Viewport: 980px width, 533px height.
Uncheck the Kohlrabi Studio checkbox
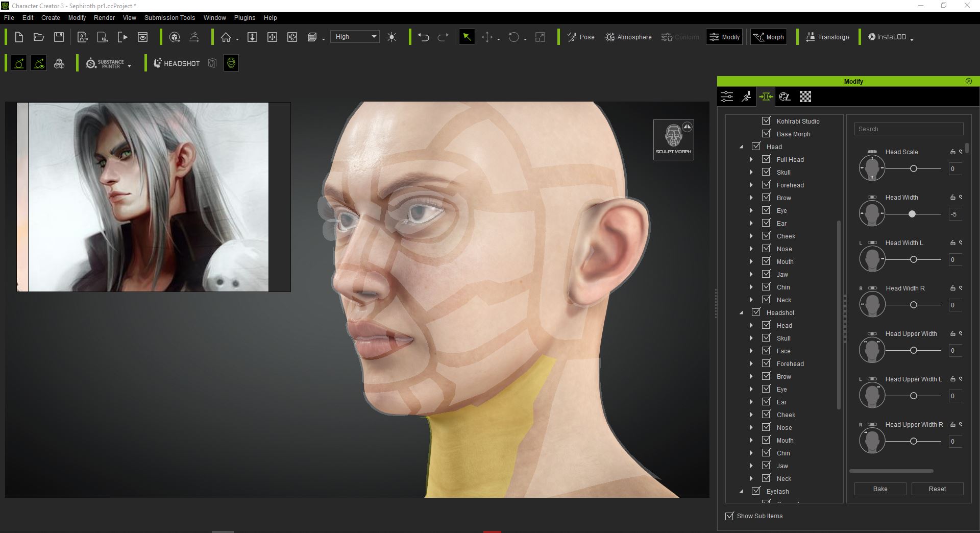766,120
